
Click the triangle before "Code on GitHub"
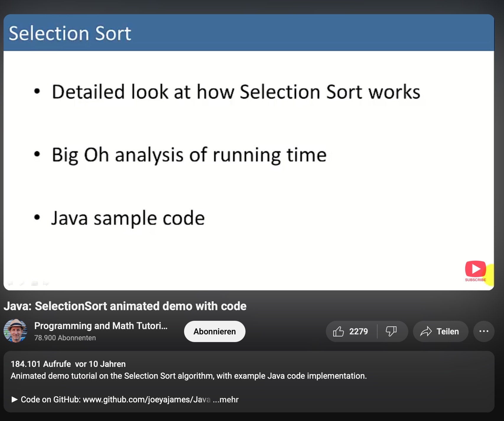[14, 400]
